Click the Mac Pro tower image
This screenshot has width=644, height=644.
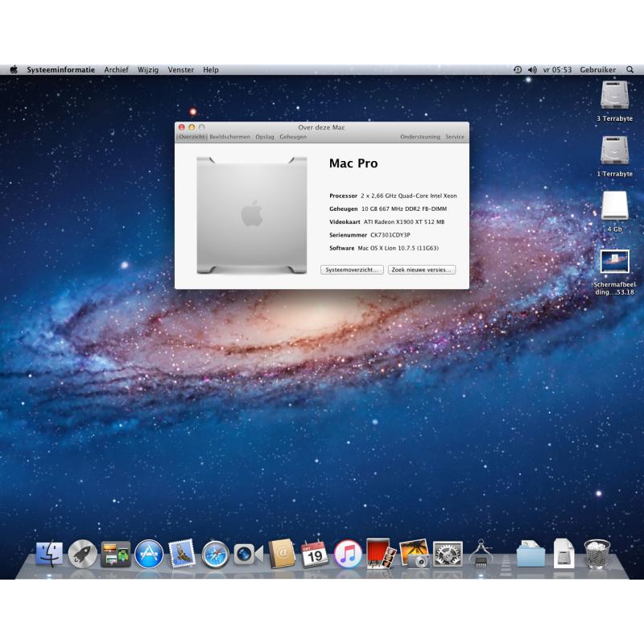pyautogui.click(x=251, y=215)
